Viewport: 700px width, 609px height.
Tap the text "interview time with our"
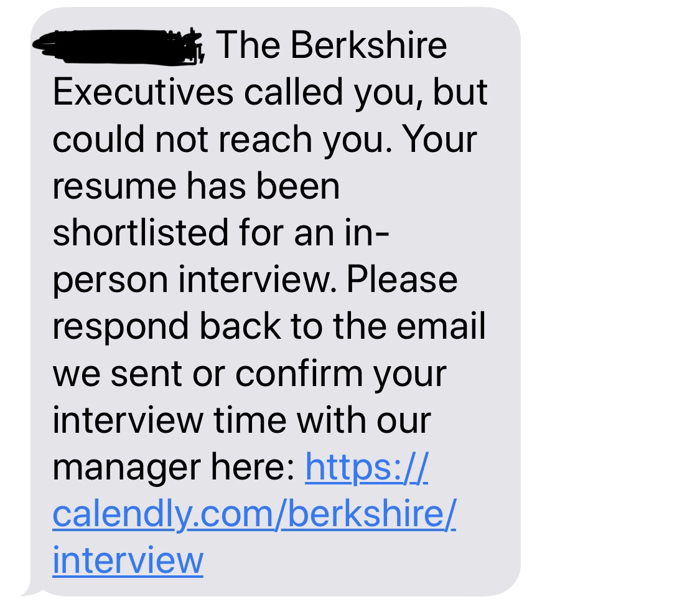click(x=241, y=420)
